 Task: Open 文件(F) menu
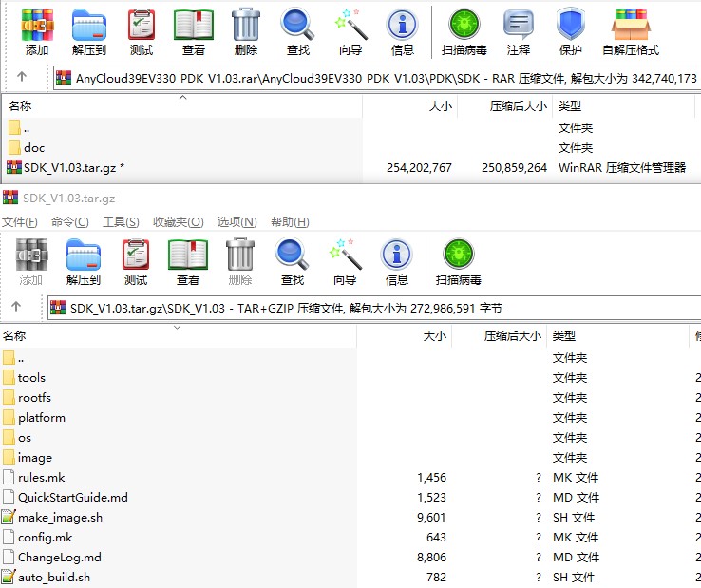pyautogui.click(x=20, y=221)
